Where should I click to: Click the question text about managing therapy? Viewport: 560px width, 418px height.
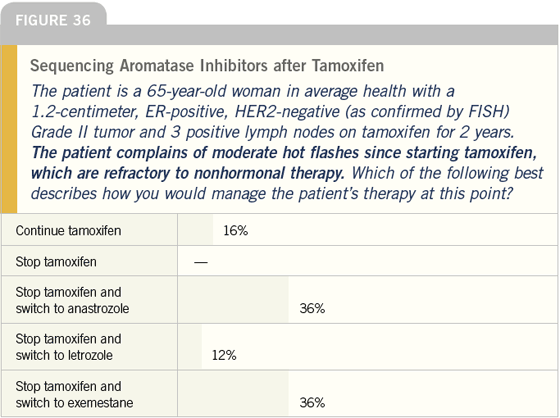[x=287, y=183]
